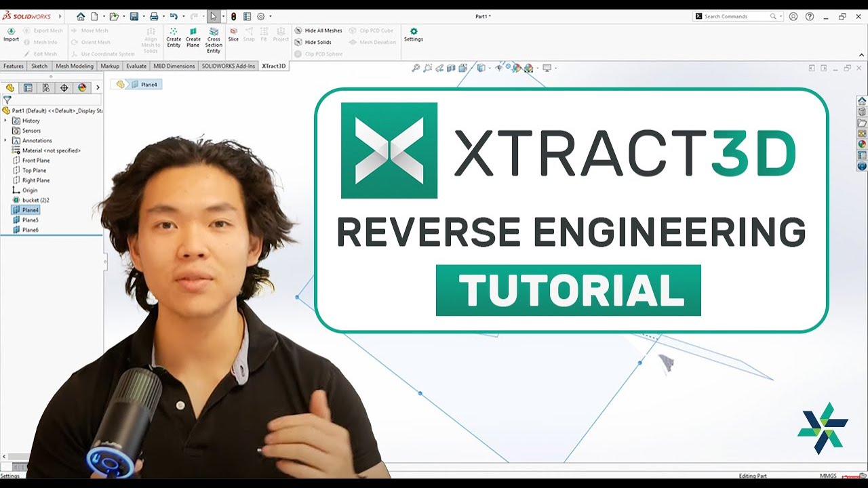Open the New document dropdown arrow
Screen dimensions: 868x488
click(x=103, y=16)
